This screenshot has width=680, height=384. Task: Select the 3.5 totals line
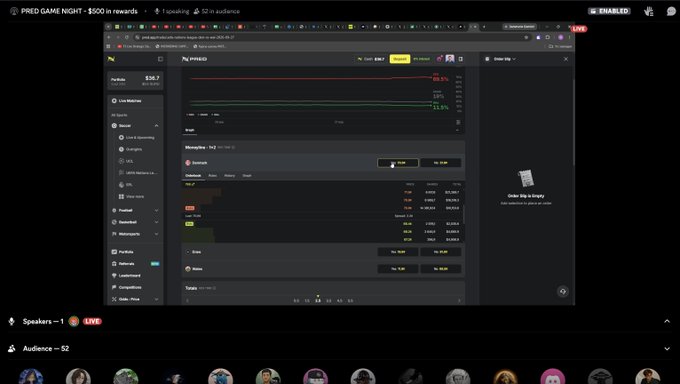coord(329,300)
